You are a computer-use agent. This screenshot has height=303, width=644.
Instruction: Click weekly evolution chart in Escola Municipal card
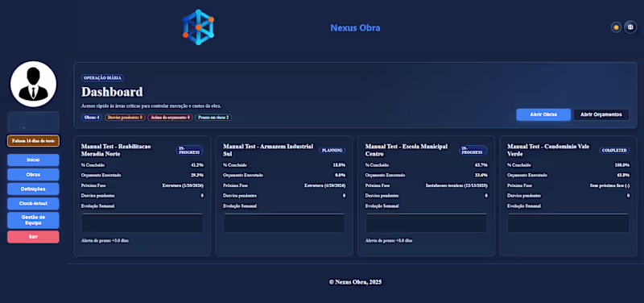coord(427,223)
